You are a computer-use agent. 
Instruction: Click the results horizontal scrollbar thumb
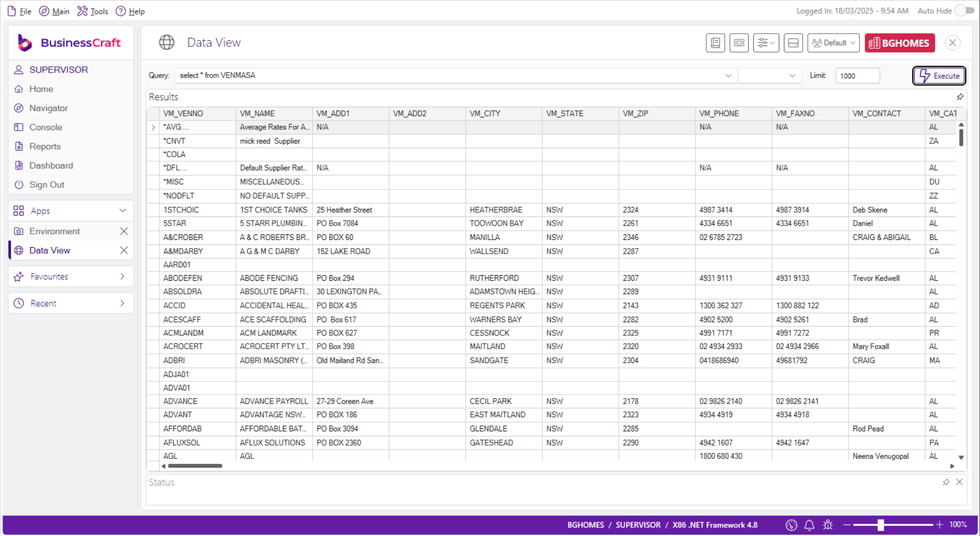(195, 466)
